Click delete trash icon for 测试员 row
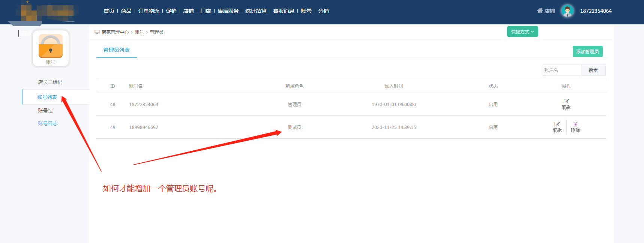Viewport: 644px width, 243px height. (x=575, y=124)
